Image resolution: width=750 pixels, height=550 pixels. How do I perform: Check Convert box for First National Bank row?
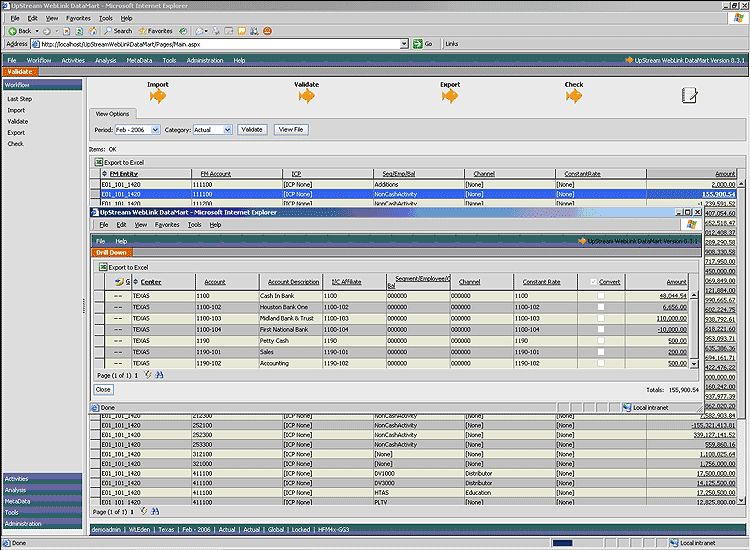pyautogui.click(x=601, y=330)
